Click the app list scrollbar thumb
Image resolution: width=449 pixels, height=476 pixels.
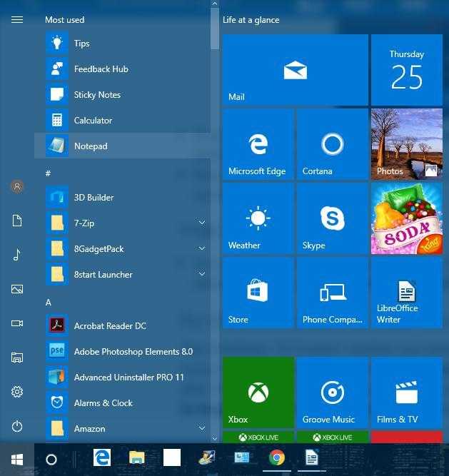(215, 29)
